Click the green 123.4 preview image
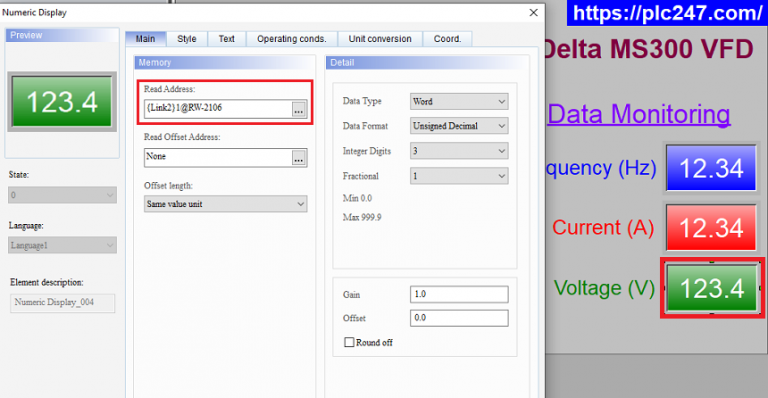Image resolution: width=768 pixels, height=398 pixels. tap(62, 102)
